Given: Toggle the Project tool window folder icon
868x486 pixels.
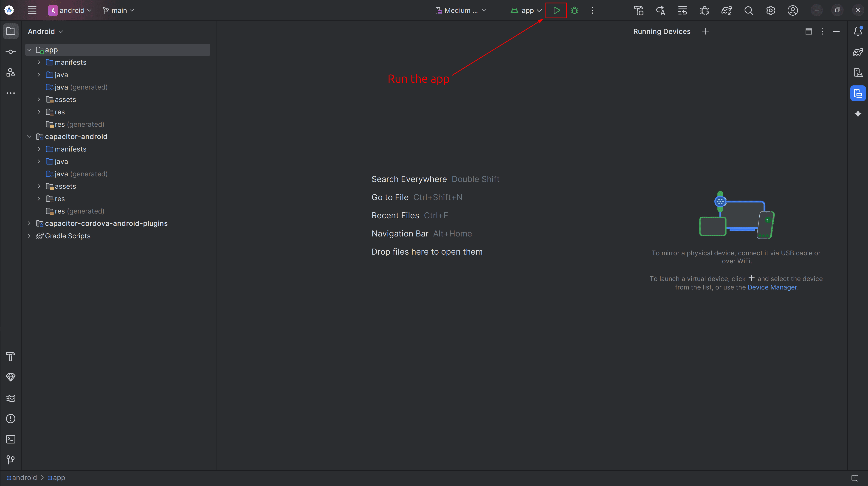Looking at the screenshot, I should click(x=10, y=31).
